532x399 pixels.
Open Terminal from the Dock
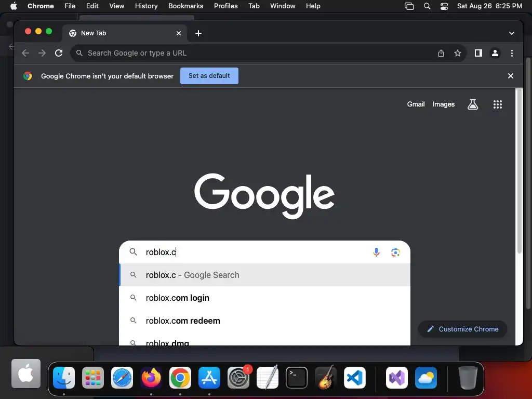coord(296,378)
